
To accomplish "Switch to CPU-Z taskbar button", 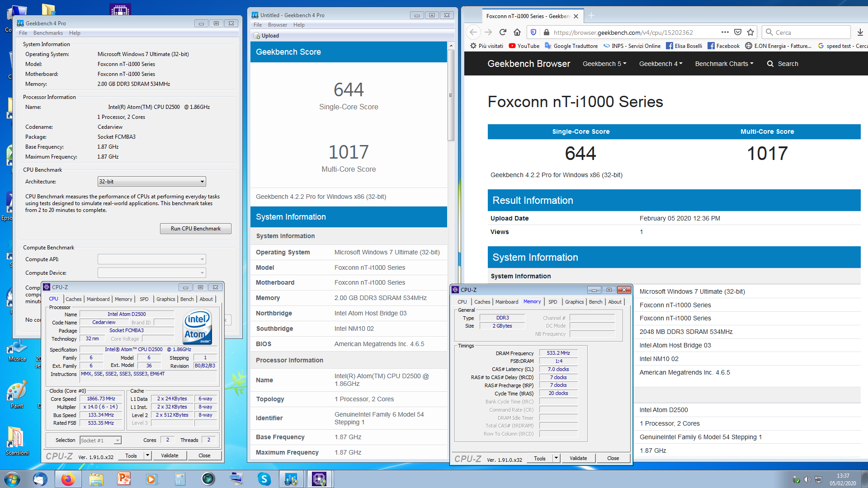I will pos(319,479).
